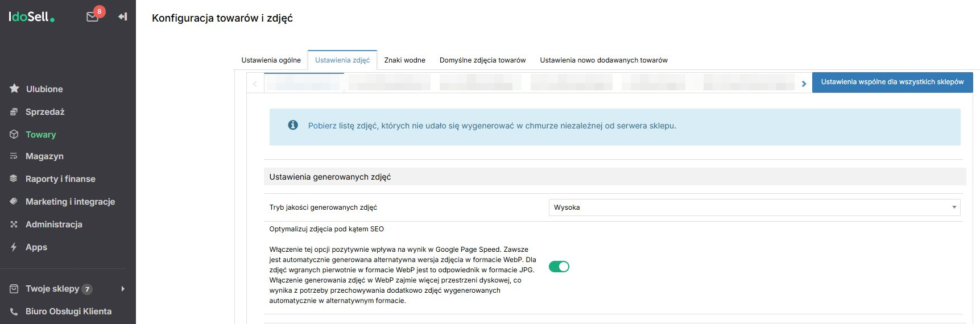Image resolution: width=980 pixels, height=324 pixels.
Task: Click the Tryb jakości generowanych zdjęć label
Action: click(x=323, y=207)
